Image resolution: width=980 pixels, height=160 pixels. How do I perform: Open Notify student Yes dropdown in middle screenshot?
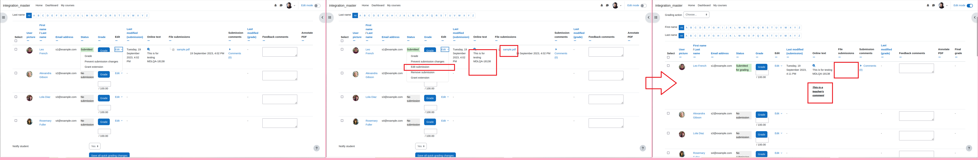[x=421, y=146]
